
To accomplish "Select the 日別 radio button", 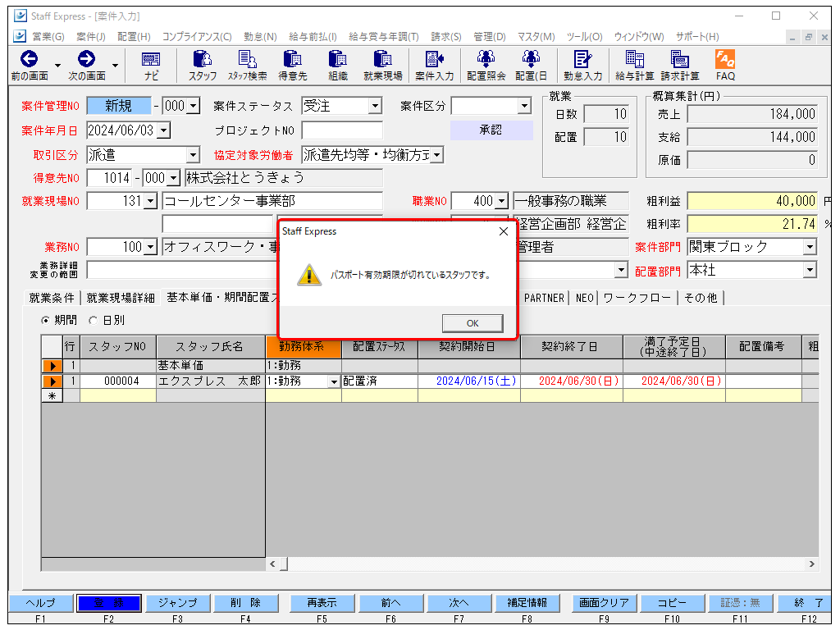I will 94,321.
